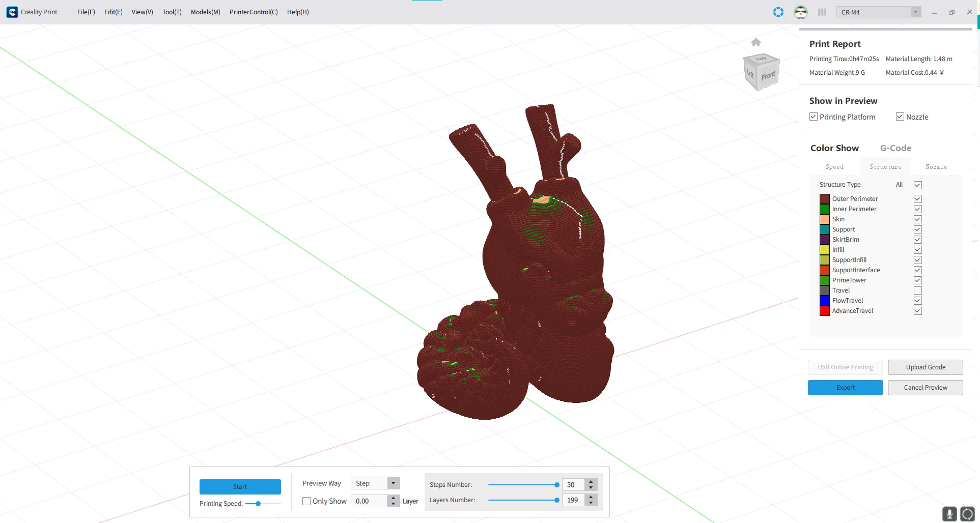Click the blue circular Creality Cloud icon

pos(778,12)
